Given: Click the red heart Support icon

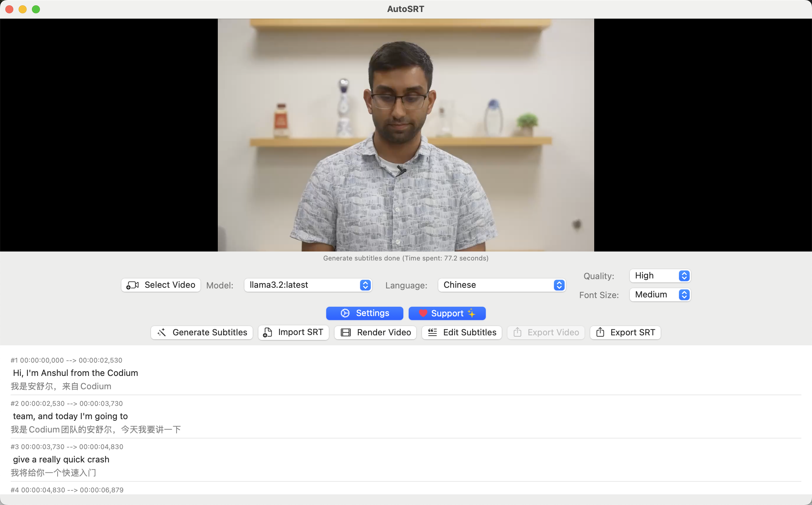Looking at the screenshot, I should click(x=423, y=313).
